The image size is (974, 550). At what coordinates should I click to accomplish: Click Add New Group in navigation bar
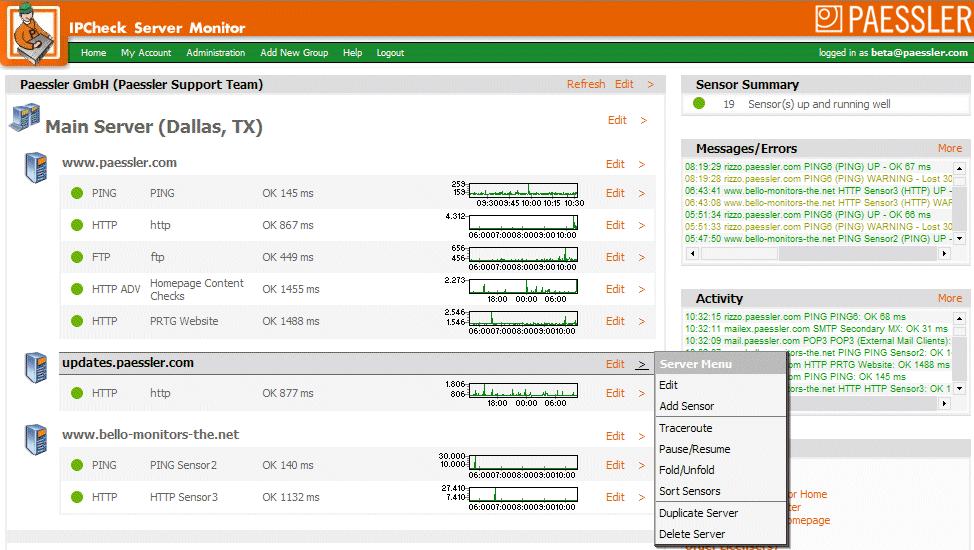pyautogui.click(x=294, y=53)
